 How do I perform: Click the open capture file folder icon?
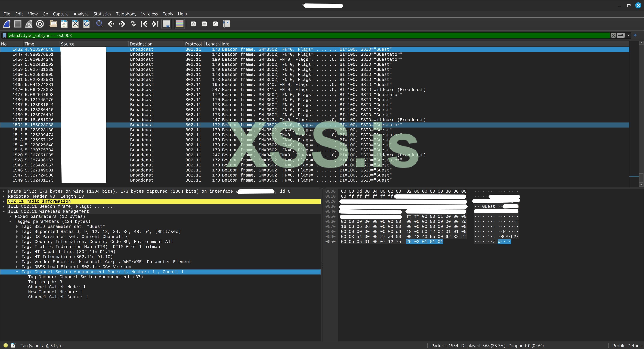coord(53,24)
